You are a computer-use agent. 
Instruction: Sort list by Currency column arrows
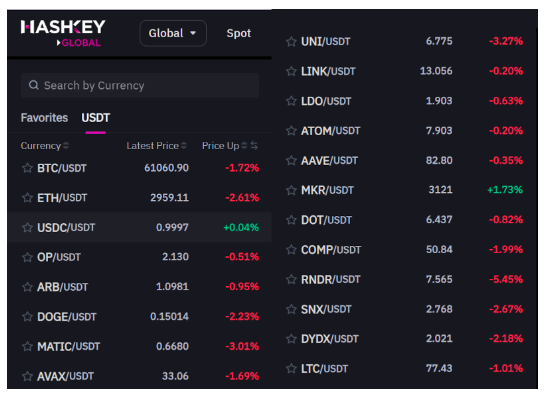[66, 146]
